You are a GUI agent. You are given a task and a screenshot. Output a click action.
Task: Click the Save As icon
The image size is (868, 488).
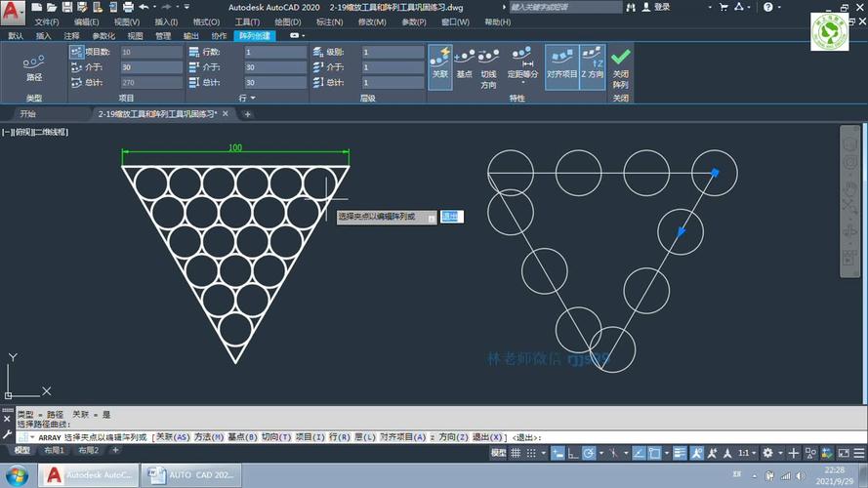[82, 7]
